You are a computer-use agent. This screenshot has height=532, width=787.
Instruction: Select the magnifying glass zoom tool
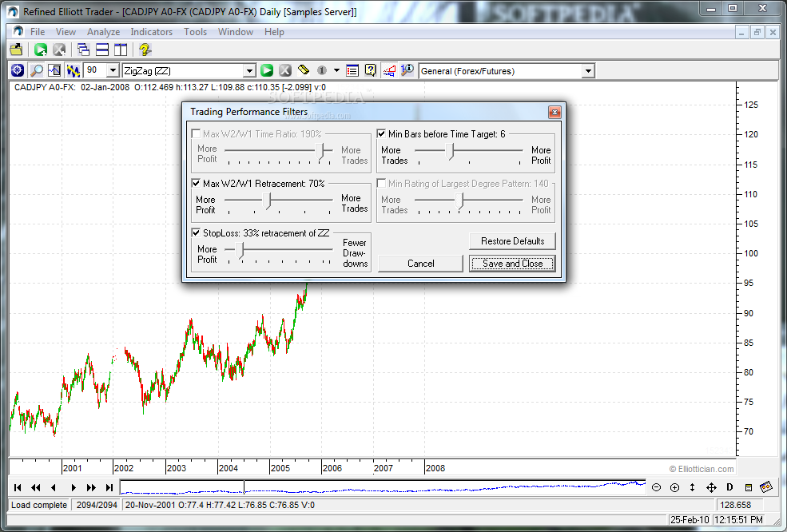point(36,71)
